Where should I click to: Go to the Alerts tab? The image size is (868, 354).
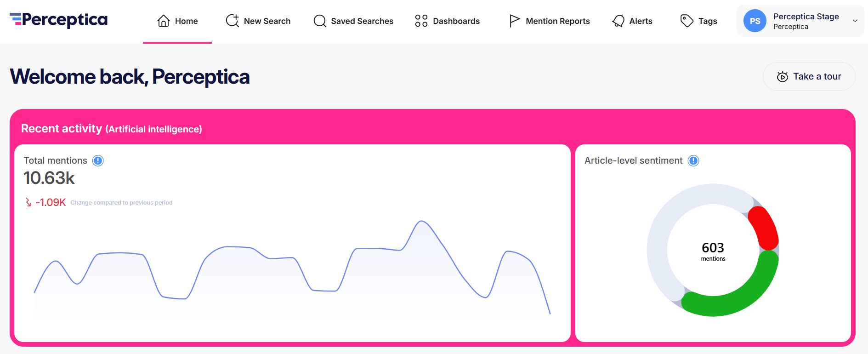click(632, 21)
